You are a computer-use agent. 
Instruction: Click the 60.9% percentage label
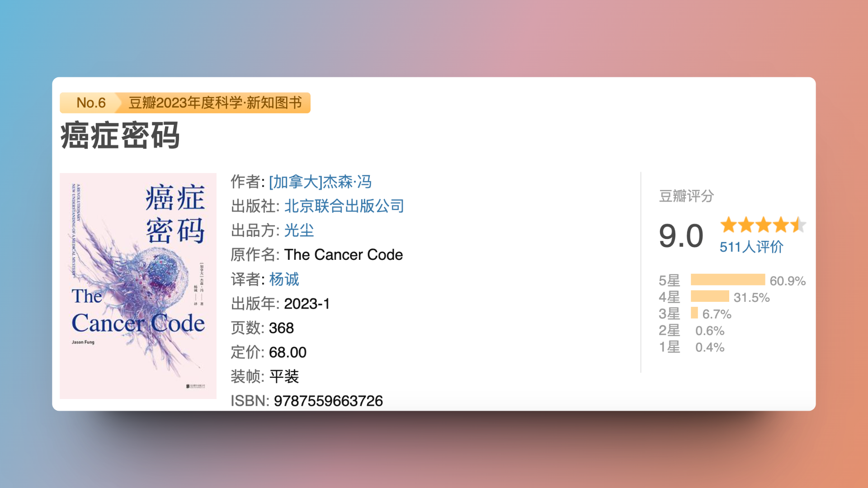(788, 281)
